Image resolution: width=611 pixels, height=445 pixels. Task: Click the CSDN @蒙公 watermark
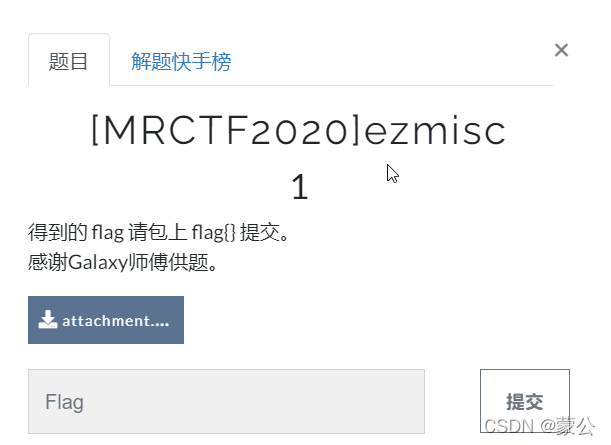540,426
